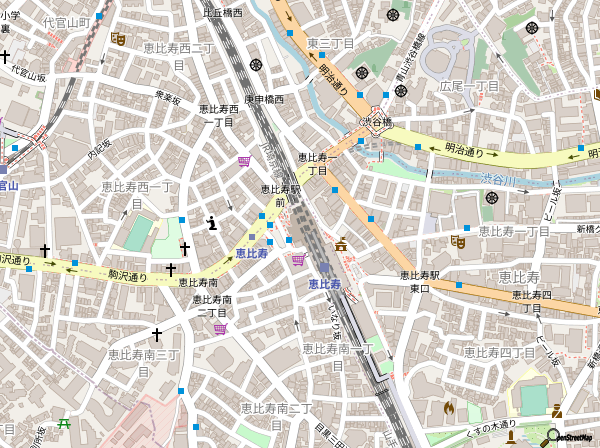The height and width of the screenshot is (448, 600).
Task: Click the museum building icon near 恵比寿 station
Action: pyautogui.click(x=341, y=243)
